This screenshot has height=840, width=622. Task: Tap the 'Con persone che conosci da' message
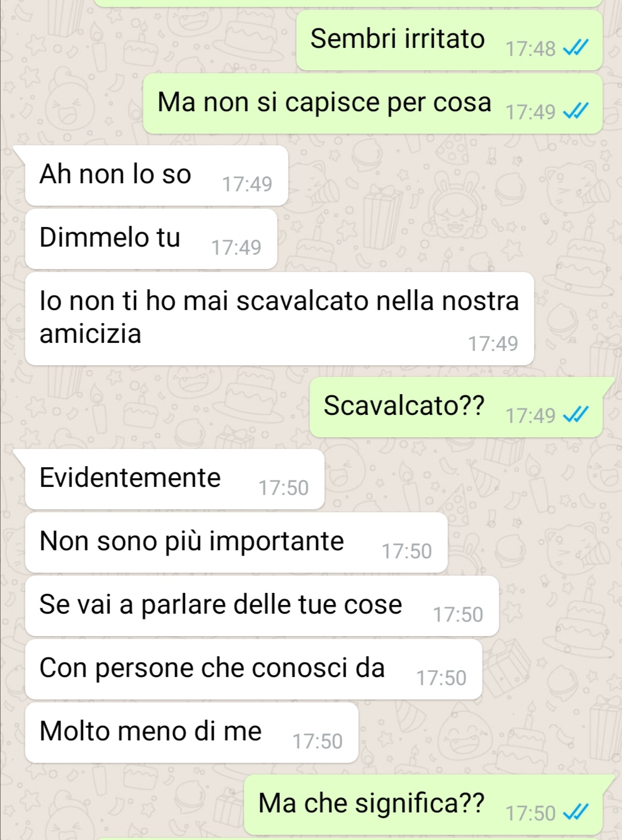(x=253, y=669)
